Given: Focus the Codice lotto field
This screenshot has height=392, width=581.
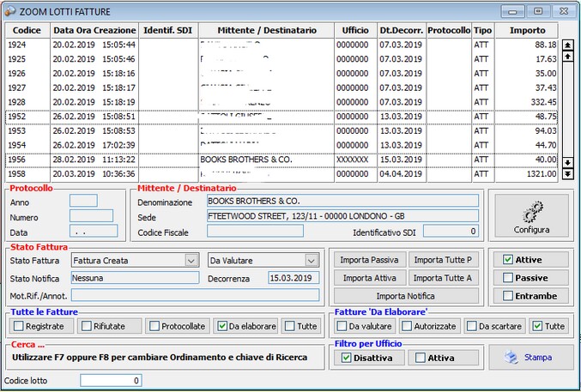Looking at the screenshot, I should tap(111, 381).
